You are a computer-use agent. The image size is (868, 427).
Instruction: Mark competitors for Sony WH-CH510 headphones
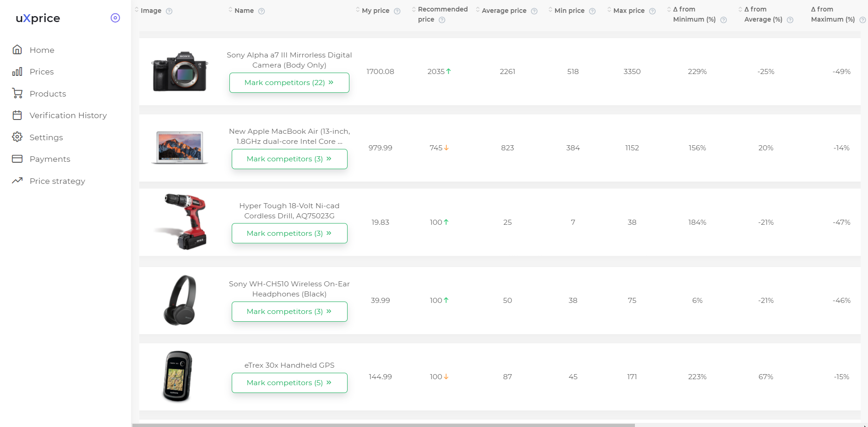[x=289, y=312]
